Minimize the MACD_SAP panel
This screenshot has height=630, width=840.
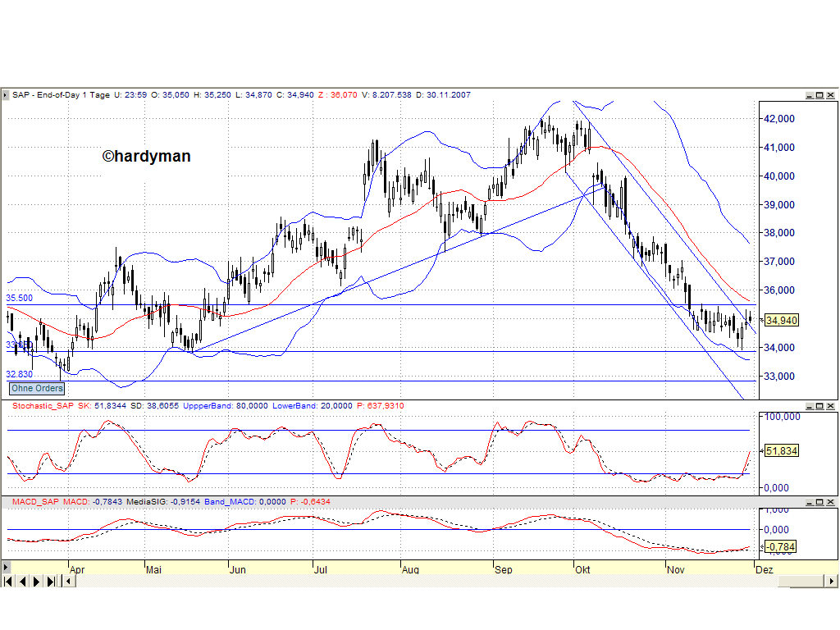tap(810, 501)
